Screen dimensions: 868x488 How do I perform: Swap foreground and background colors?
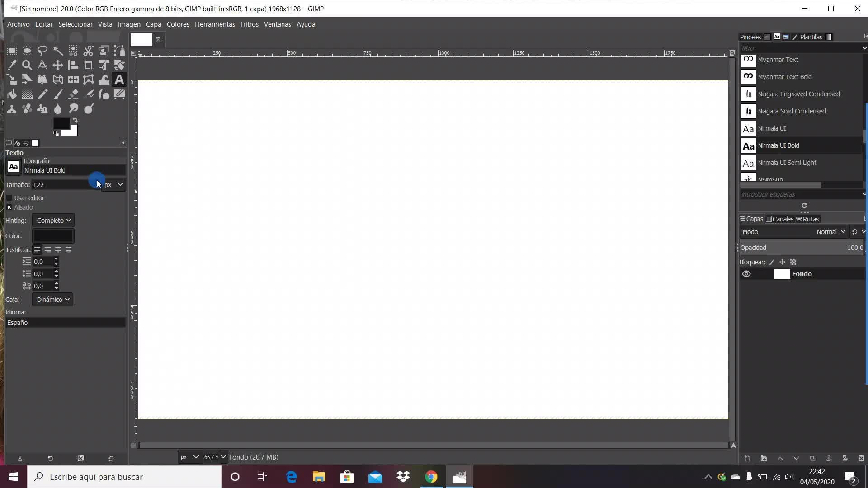[75, 120]
